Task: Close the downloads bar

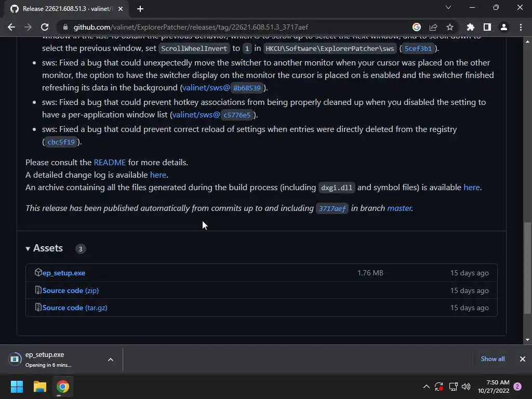Action: point(523,359)
